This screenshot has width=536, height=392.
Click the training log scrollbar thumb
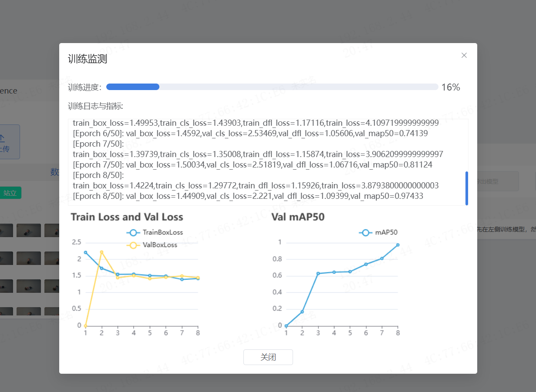[467, 188]
